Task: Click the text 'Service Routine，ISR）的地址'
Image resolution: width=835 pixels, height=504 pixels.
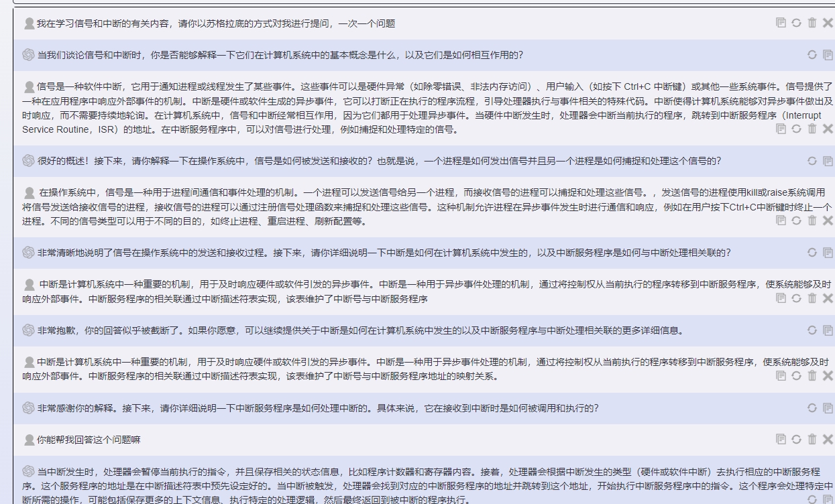Action: point(90,129)
